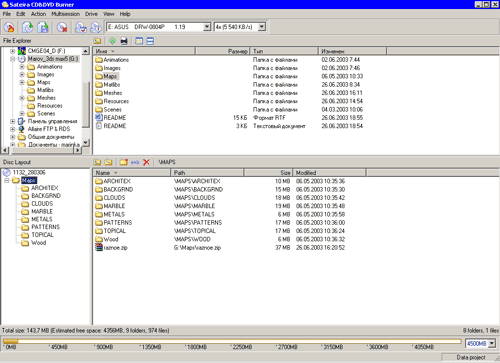Screen dimensions: 500x363
Task: Open the Action menu
Action: coord(38,14)
